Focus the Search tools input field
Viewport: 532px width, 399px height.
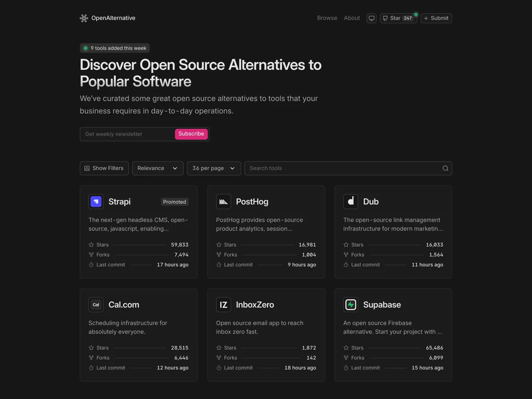[348, 168]
